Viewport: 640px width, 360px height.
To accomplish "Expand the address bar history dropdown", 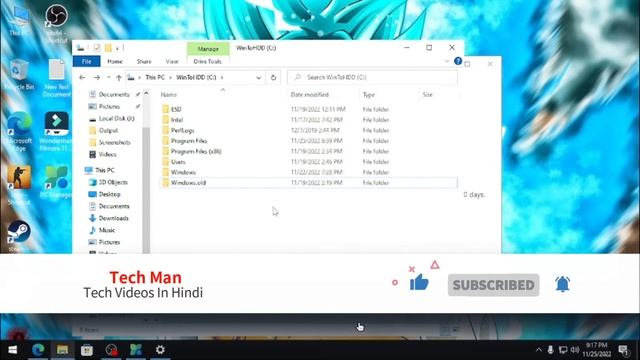I will pos(258,78).
